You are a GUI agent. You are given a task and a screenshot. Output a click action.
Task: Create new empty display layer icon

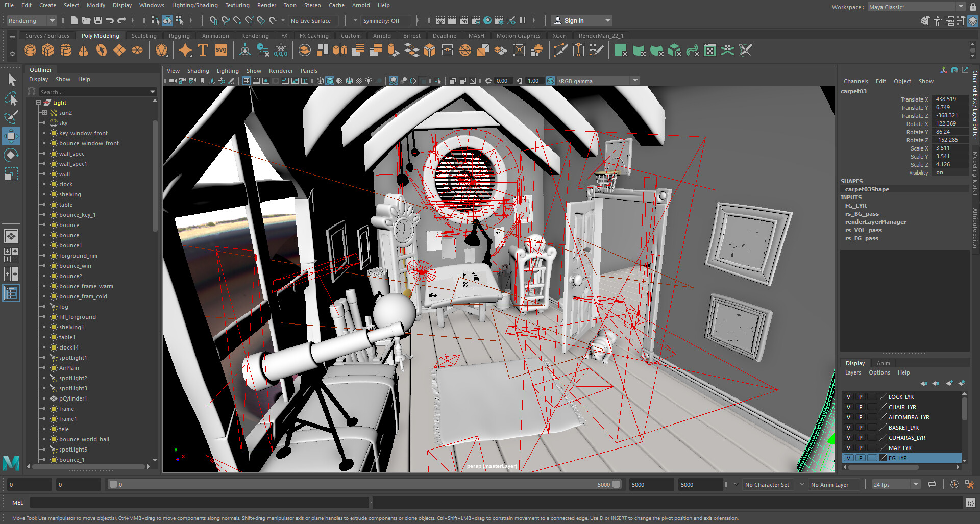point(949,383)
